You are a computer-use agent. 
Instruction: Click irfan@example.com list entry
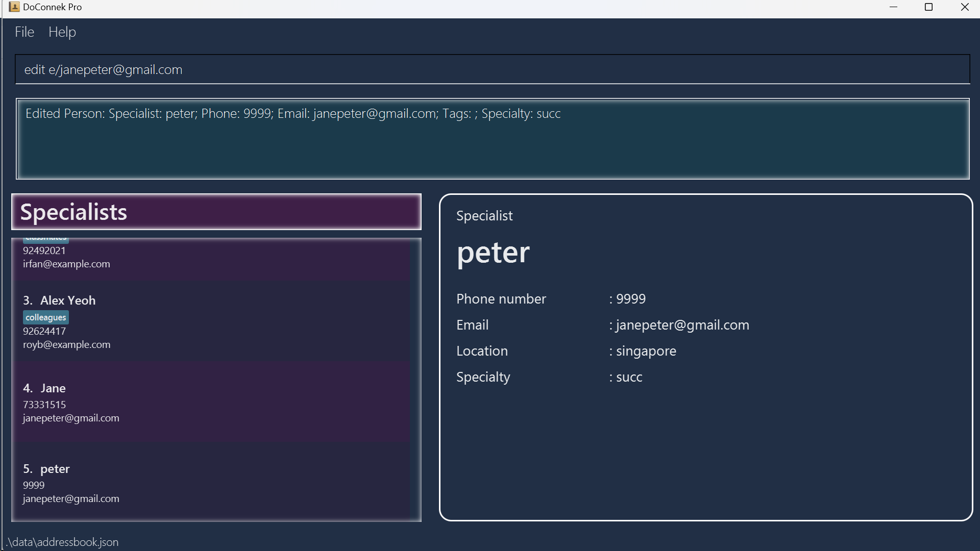66,264
